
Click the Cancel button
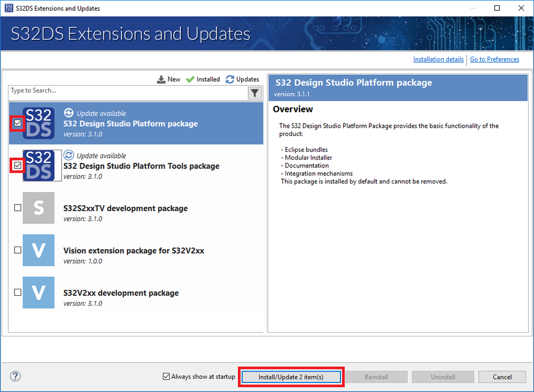tap(502, 377)
